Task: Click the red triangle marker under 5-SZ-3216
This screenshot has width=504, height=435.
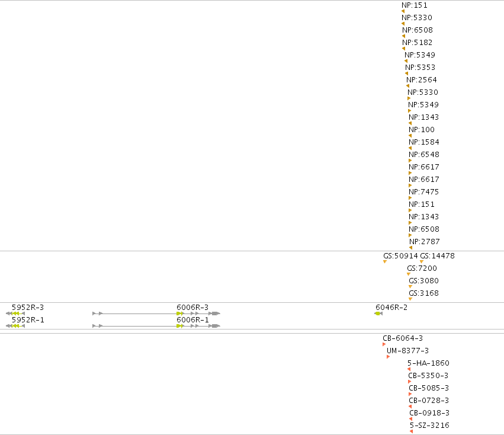Action: 412,431
